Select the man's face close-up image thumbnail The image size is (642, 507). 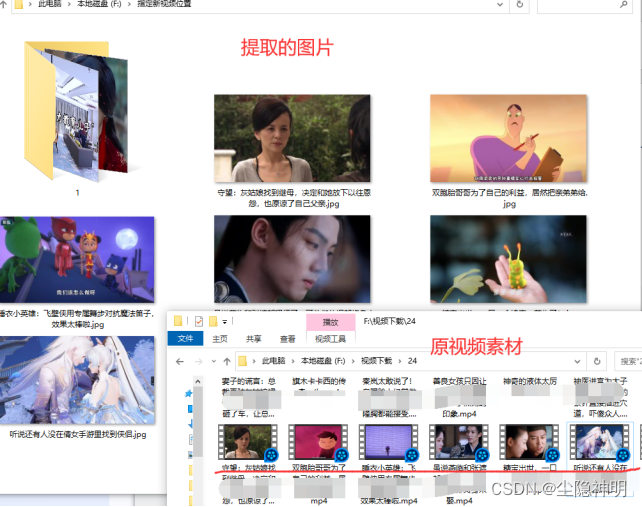[292, 259]
